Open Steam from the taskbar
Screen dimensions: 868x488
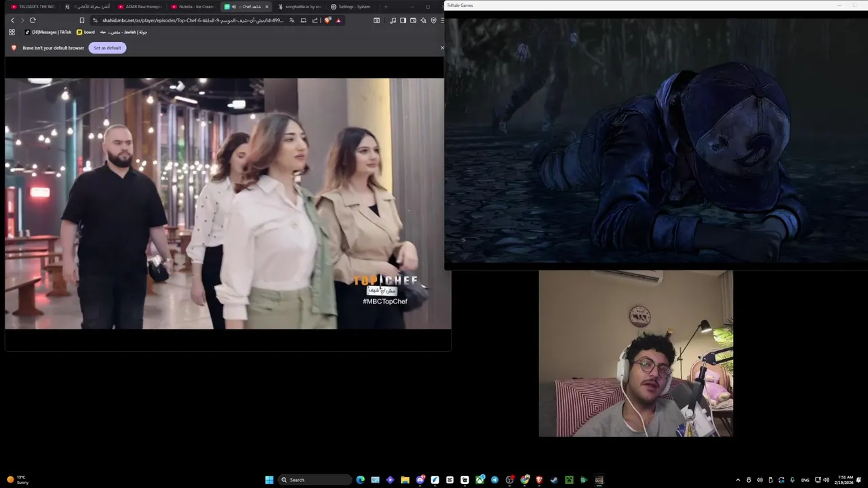click(554, 480)
